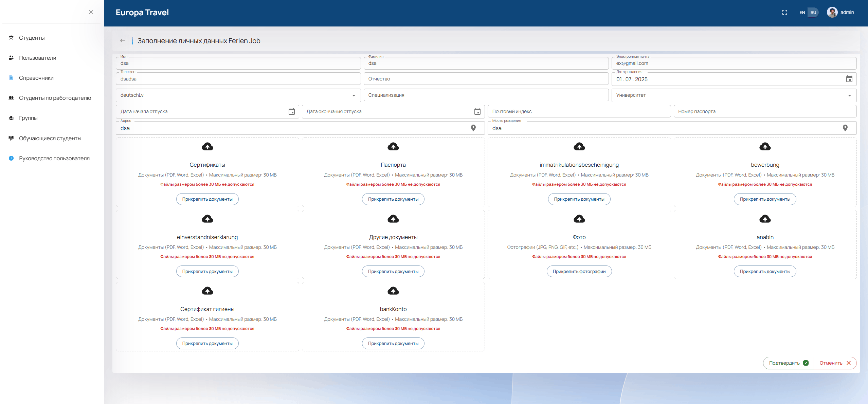Click the anabin upload cloud icon

(765, 219)
